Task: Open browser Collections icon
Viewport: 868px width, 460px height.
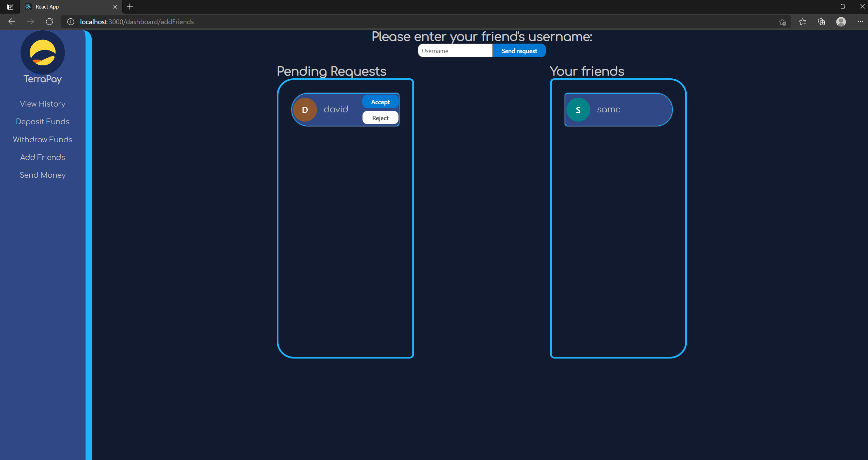Action: 821,22
